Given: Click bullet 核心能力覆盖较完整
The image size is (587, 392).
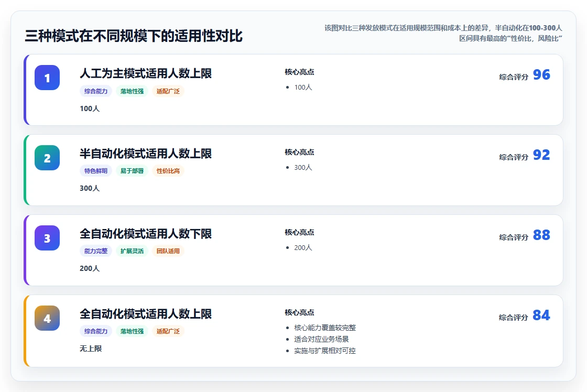Looking at the screenshot, I should (x=324, y=328).
